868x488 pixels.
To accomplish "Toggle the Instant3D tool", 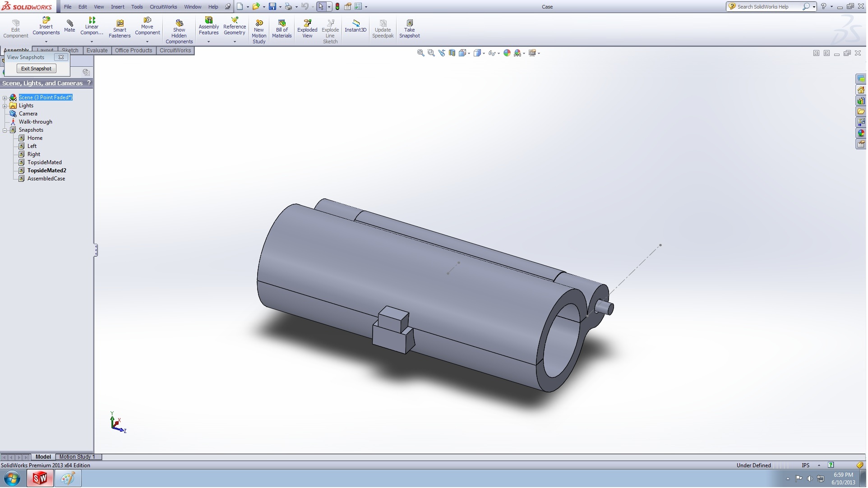I will pos(356,26).
